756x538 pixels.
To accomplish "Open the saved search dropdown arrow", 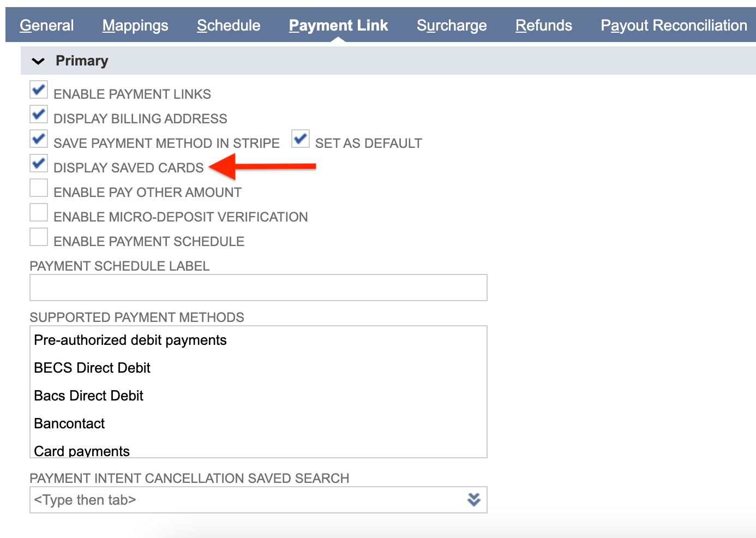I will pyautogui.click(x=474, y=500).
